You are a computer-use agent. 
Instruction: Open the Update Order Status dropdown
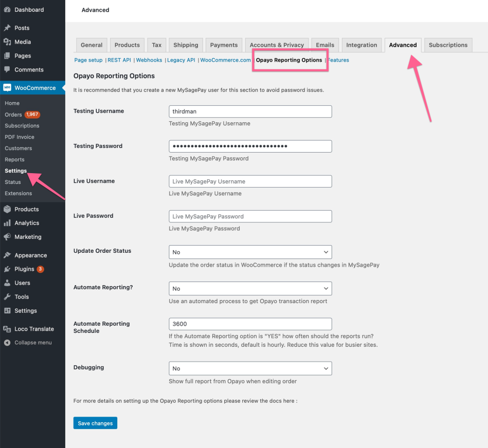250,252
